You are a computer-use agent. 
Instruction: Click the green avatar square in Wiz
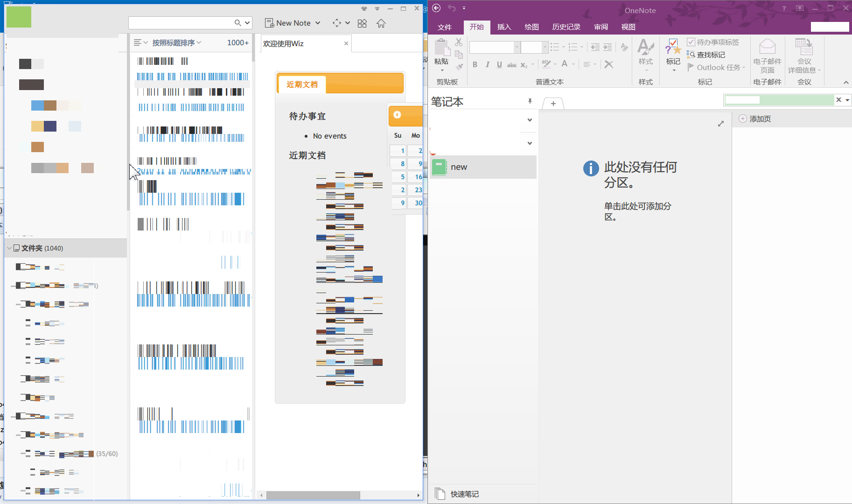tap(19, 17)
